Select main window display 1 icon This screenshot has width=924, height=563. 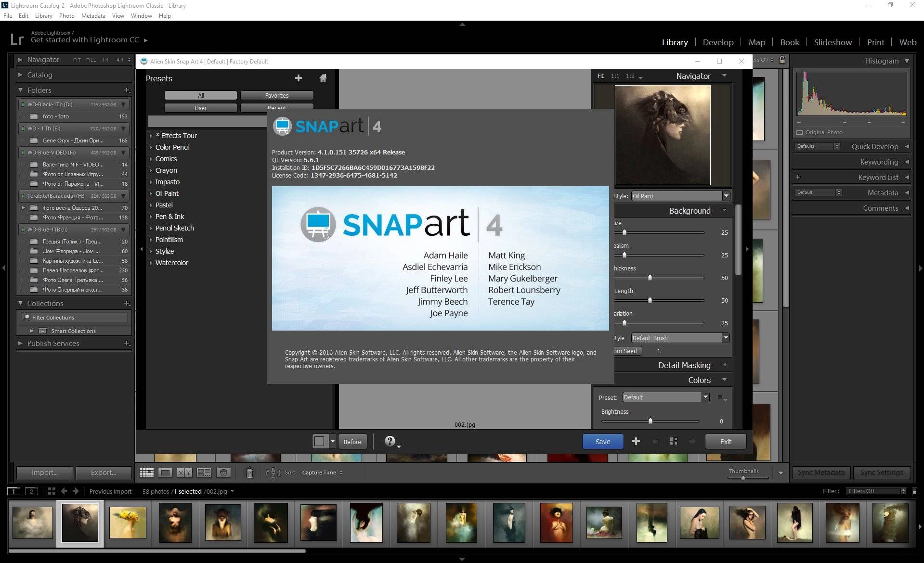pos(13,491)
